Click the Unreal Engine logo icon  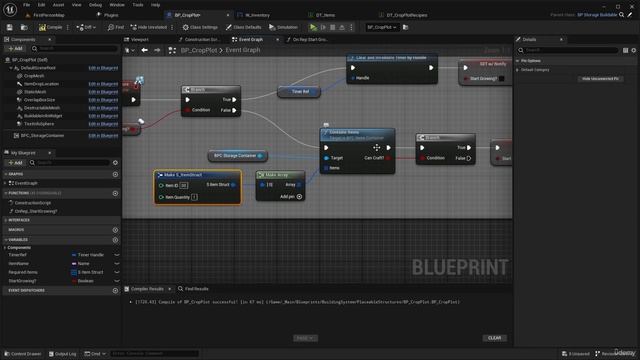10,9
